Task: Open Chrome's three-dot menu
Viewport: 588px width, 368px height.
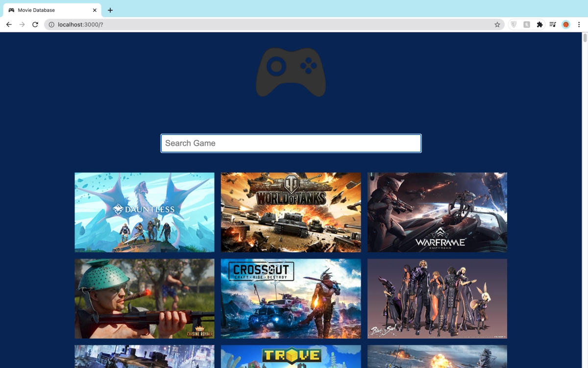Action: (579, 25)
